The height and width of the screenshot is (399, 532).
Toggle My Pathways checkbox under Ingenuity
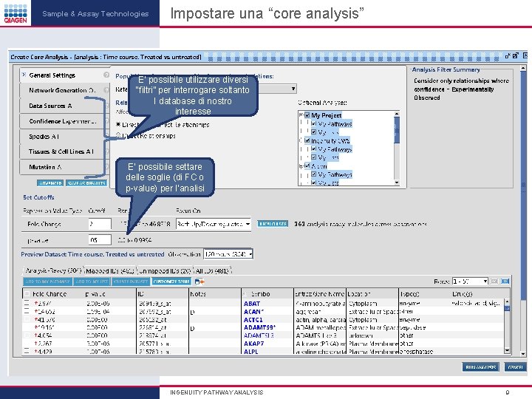click(x=313, y=149)
